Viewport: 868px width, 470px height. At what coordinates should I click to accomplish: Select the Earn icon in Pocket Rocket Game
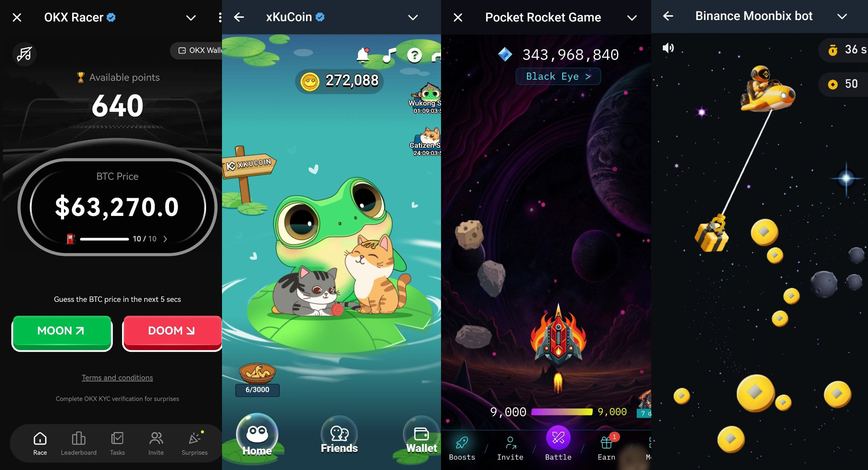(x=606, y=446)
